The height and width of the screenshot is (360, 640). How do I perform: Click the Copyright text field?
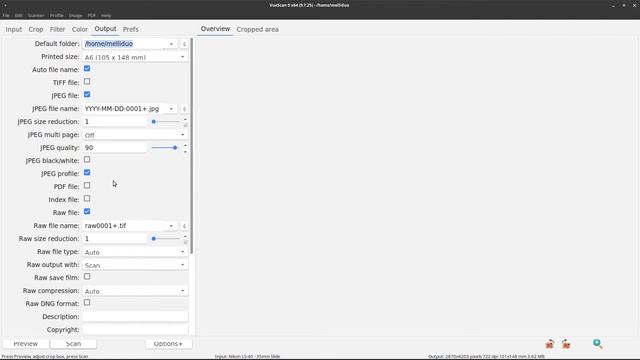pyautogui.click(x=135, y=330)
